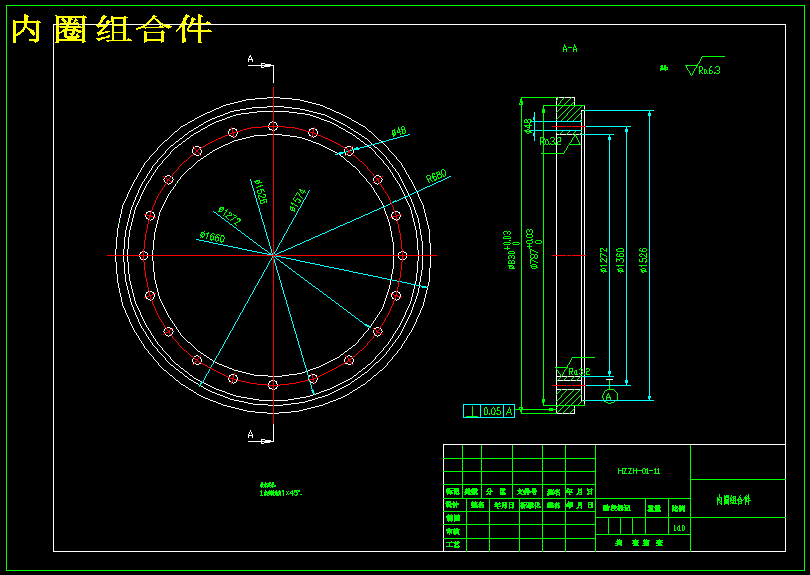Click the ø1360 dimension in section view

(x=620, y=260)
